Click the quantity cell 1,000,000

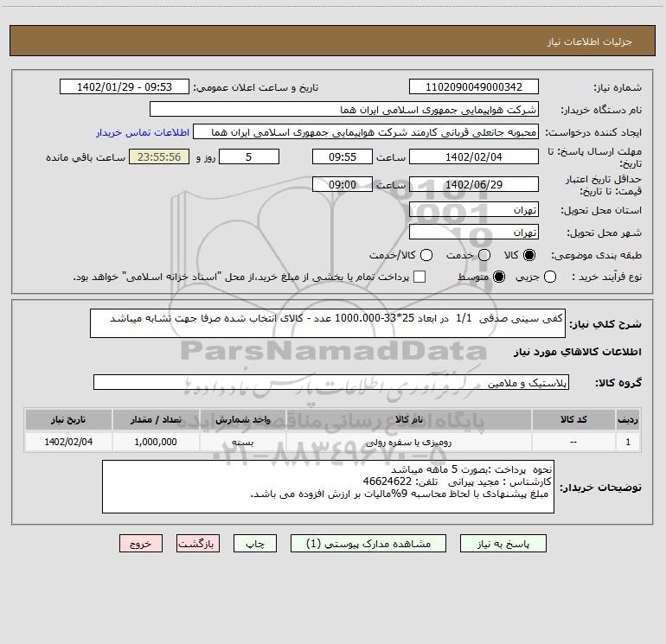tap(156, 442)
